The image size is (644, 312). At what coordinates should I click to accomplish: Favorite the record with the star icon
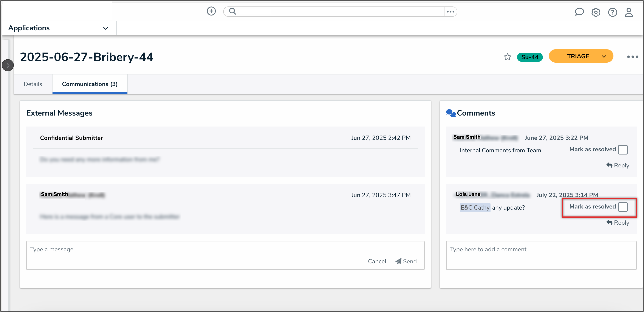click(x=507, y=57)
